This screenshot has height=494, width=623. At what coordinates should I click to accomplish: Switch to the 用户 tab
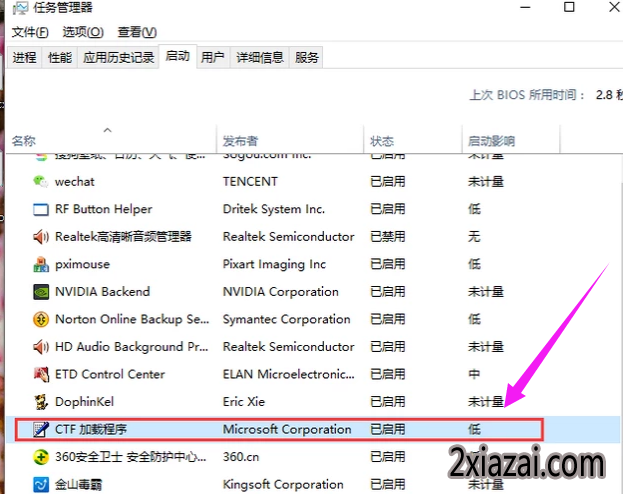[213, 58]
